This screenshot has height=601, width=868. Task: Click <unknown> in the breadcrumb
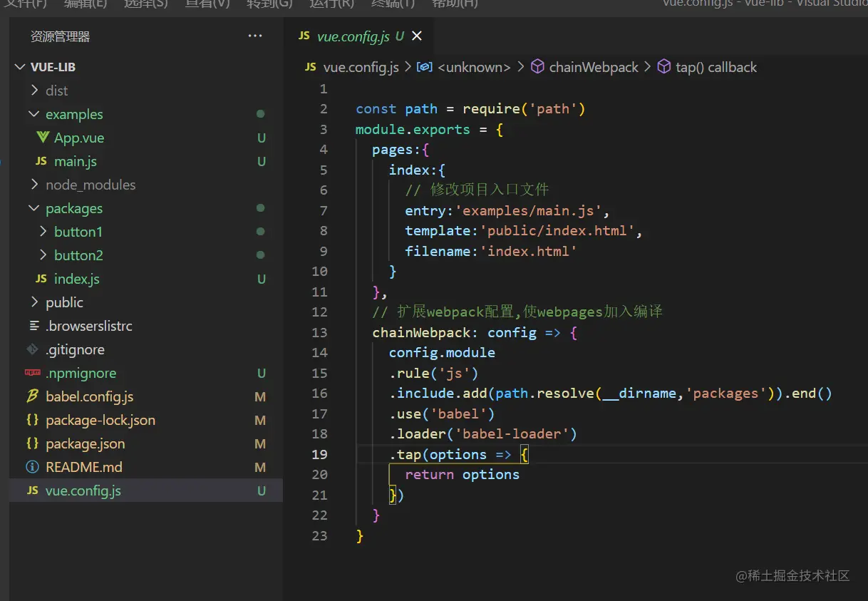(474, 67)
